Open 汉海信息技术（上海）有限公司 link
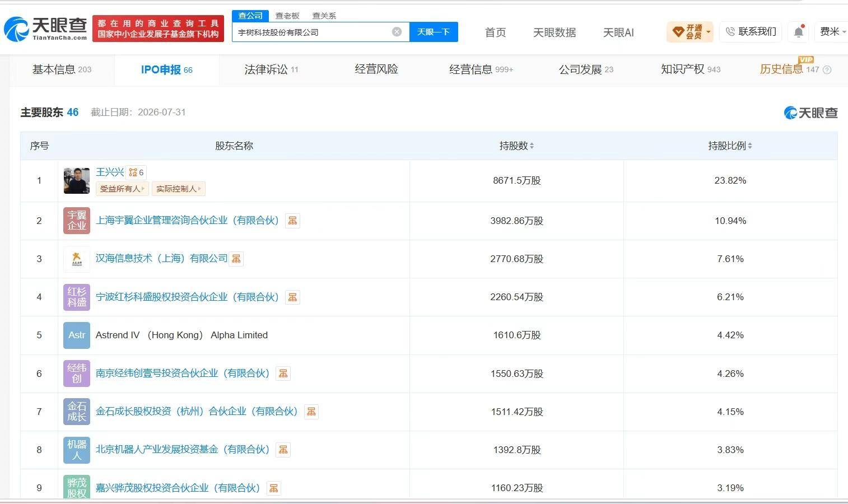The height and width of the screenshot is (504, 848). click(x=161, y=259)
